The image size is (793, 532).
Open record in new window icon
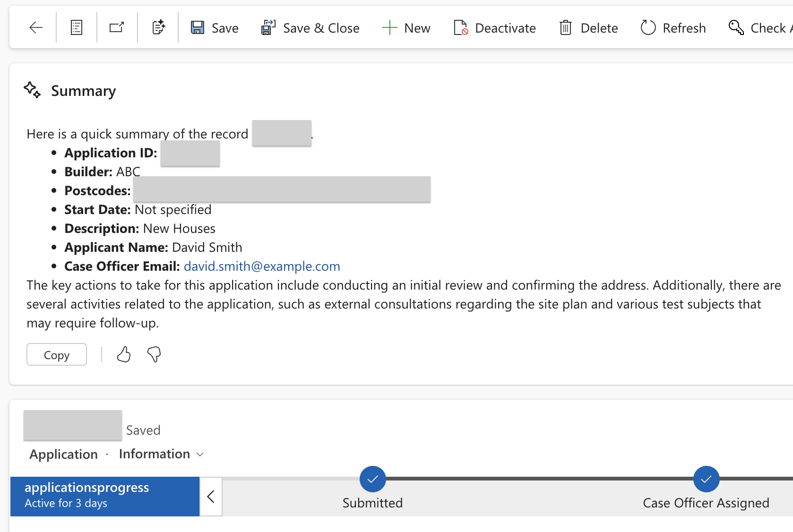[x=117, y=28]
